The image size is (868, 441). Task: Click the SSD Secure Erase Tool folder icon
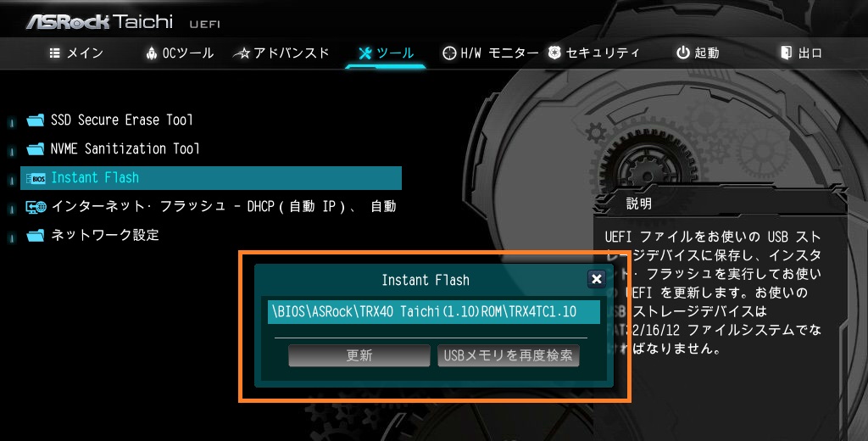pos(36,120)
